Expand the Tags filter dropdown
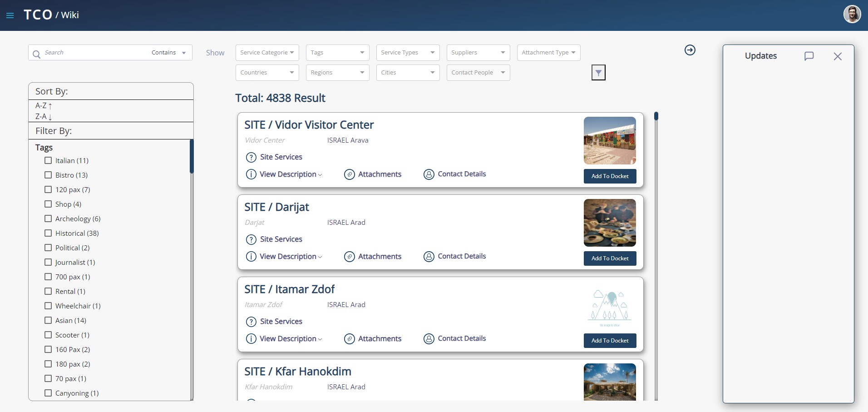The width and height of the screenshot is (868, 412). pyautogui.click(x=338, y=53)
